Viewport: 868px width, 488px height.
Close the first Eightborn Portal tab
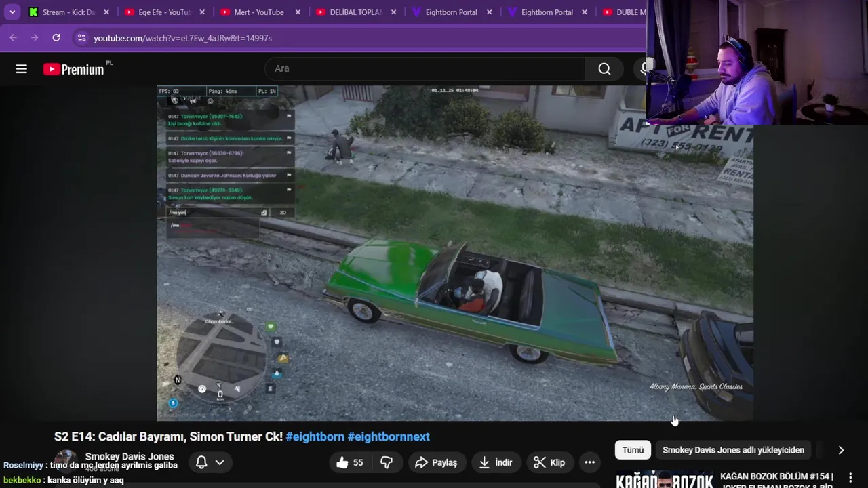click(x=489, y=12)
